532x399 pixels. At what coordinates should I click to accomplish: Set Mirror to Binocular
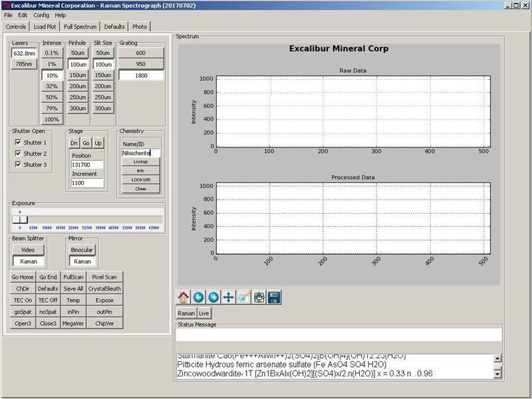click(82, 250)
